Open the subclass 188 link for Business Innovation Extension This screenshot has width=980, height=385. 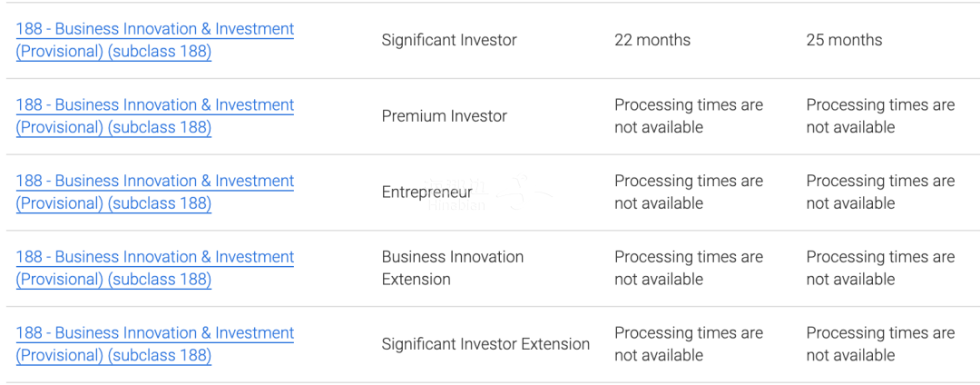[154, 269]
